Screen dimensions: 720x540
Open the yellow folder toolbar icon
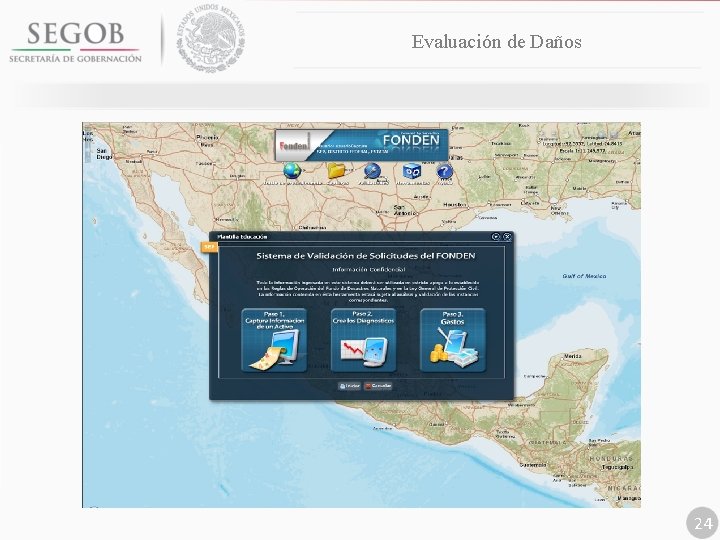[x=336, y=171]
